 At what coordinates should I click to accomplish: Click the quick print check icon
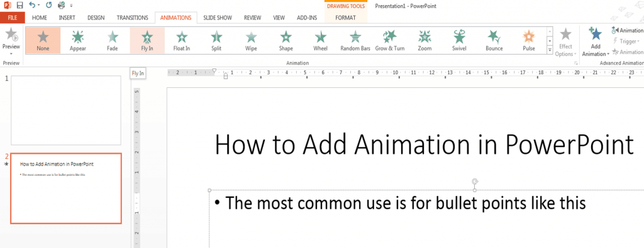pos(62,6)
